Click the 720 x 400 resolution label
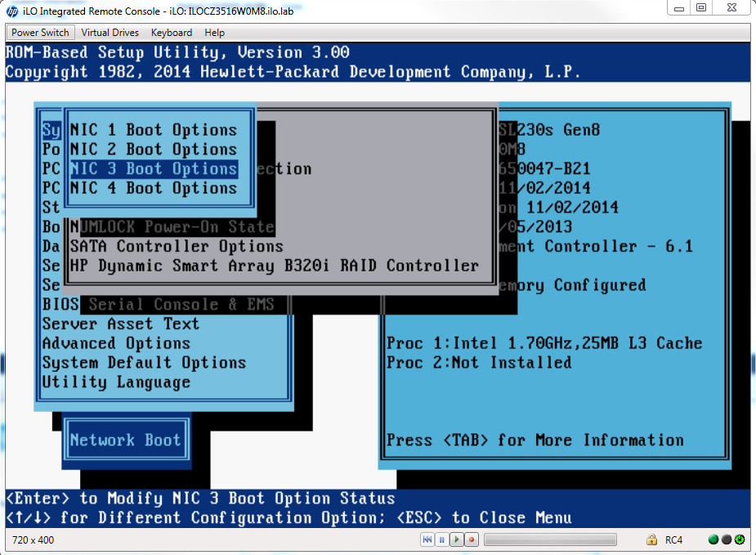Image resolution: width=756 pixels, height=555 pixels. click(x=34, y=540)
